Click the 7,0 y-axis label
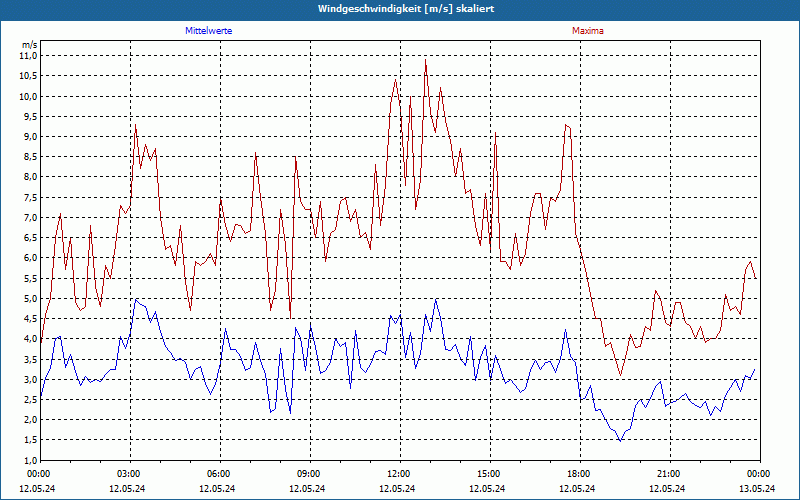Image resolution: width=800 pixels, height=500 pixels. point(31,217)
